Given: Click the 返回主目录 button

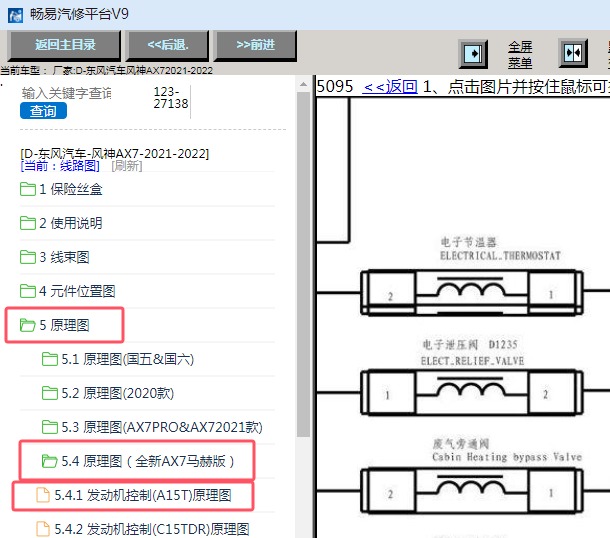Looking at the screenshot, I should click(x=65, y=45).
